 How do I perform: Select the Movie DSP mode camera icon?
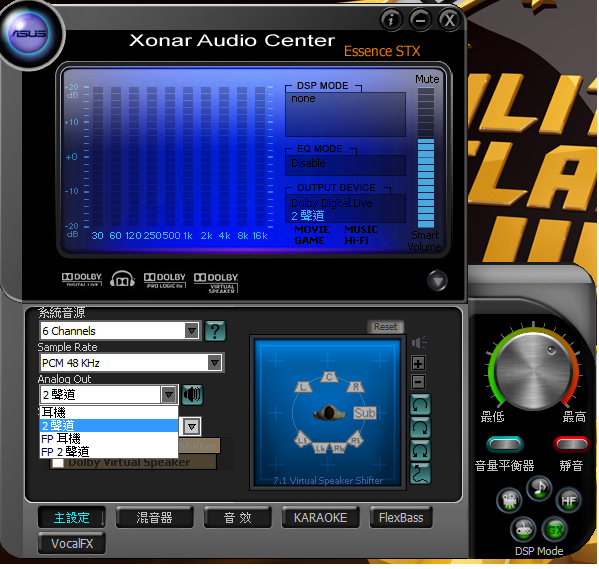tap(509, 500)
